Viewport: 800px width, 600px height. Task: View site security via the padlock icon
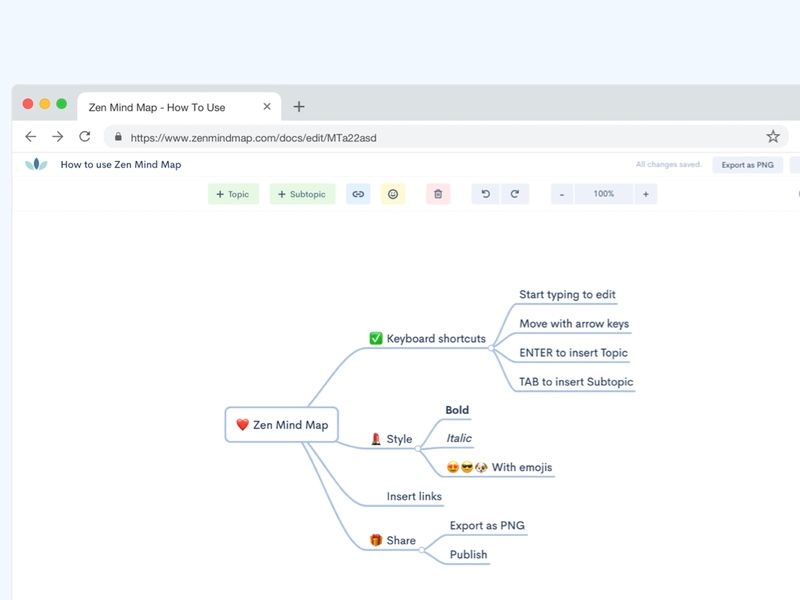[118, 137]
